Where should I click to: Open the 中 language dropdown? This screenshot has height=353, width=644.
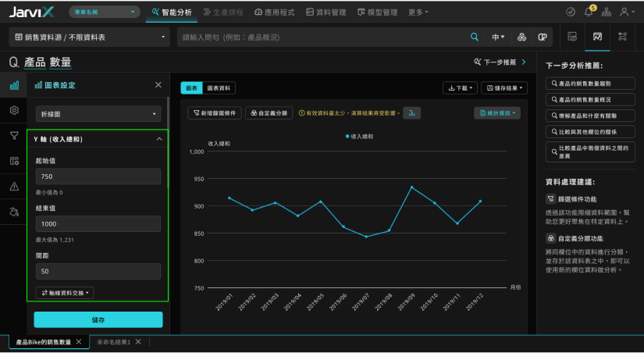(x=498, y=37)
